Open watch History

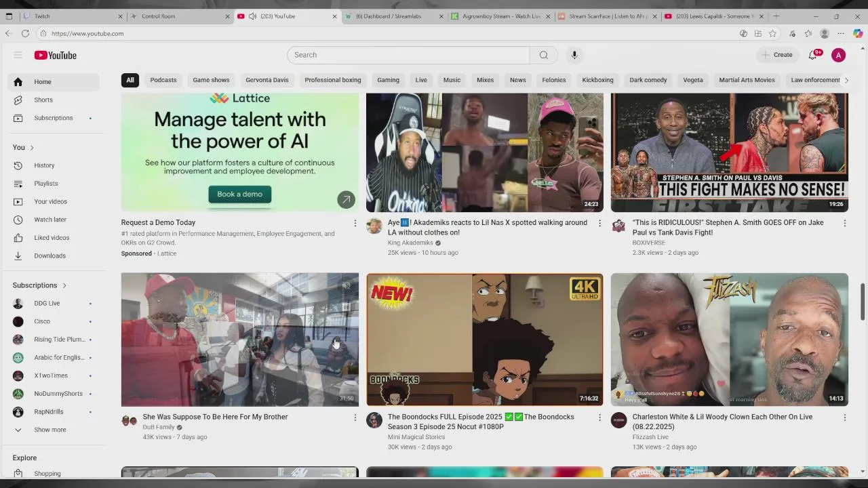click(54, 165)
